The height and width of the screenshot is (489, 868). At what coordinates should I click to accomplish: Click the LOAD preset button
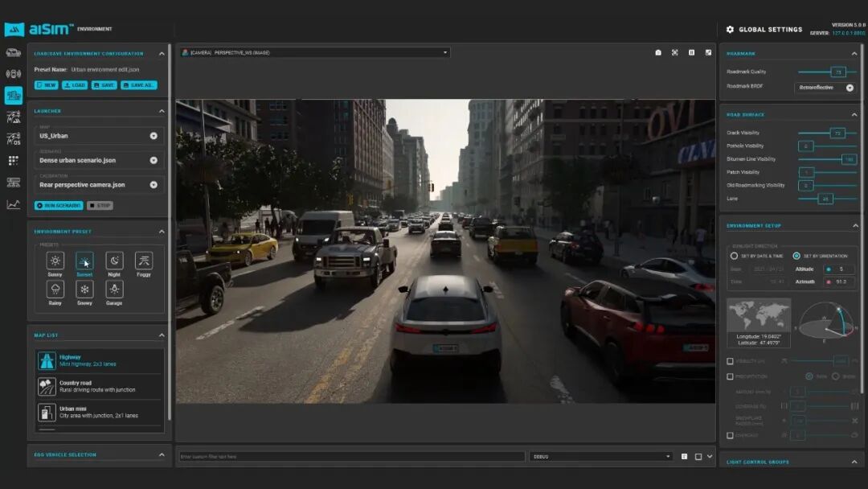(x=75, y=85)
